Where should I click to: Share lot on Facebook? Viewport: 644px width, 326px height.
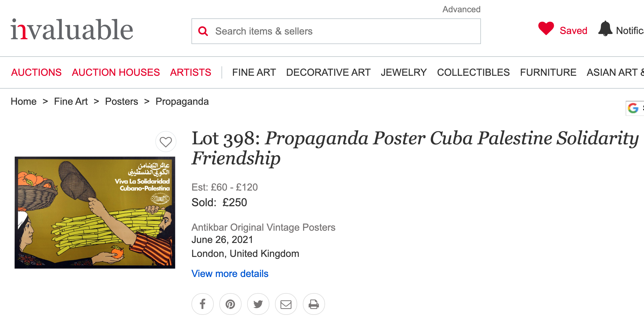coord(203,304)
